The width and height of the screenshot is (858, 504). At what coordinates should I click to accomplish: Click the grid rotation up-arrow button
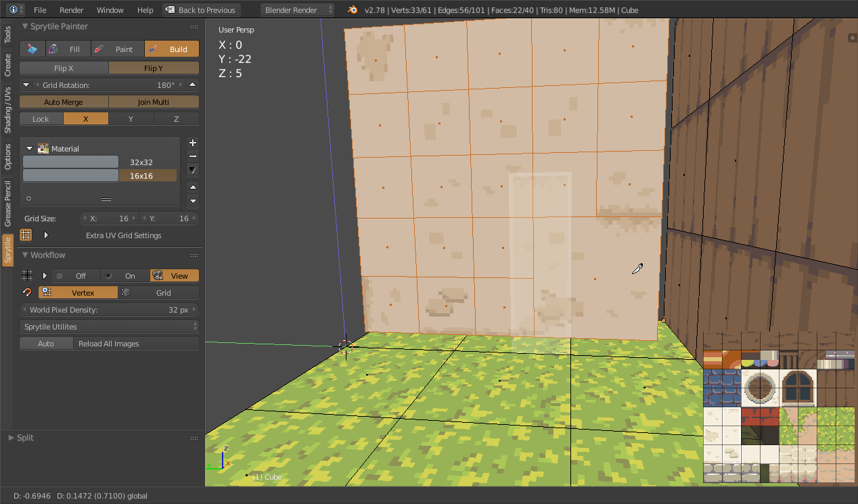[x=193, y=85]
